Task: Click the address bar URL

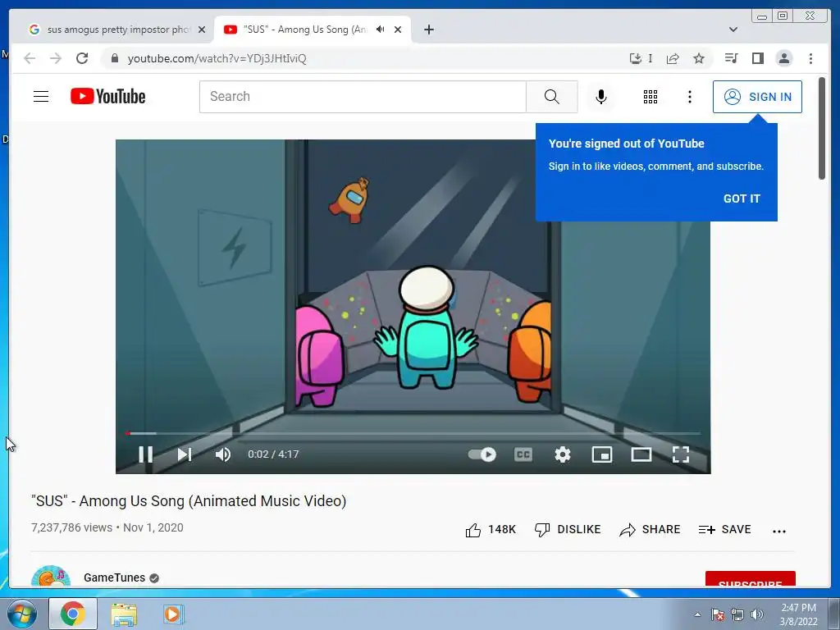Action: coord(217,58)
